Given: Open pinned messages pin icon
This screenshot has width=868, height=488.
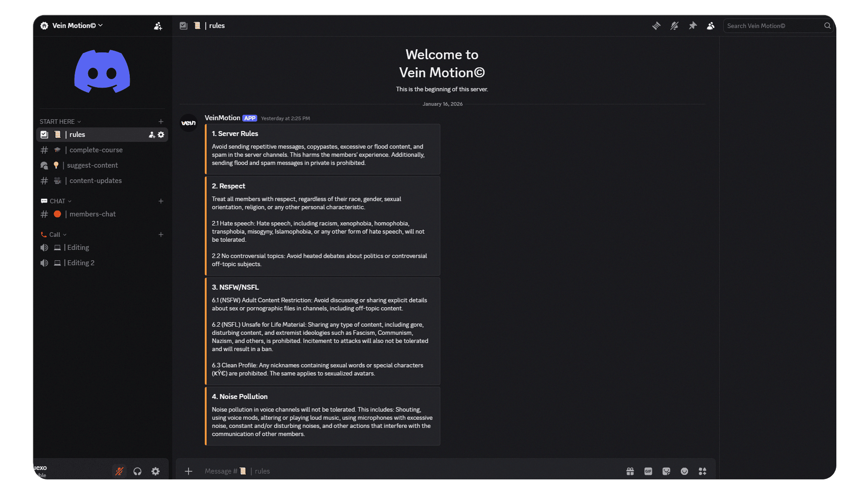Looking at the screenshot, I should pyautogui.click(x=693, y=26).
